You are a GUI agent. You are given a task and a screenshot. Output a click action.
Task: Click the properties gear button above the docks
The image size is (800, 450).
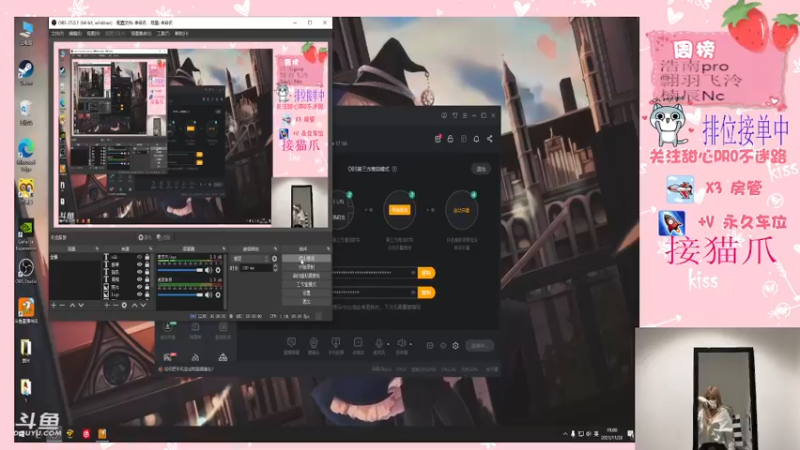coord(145,237)
